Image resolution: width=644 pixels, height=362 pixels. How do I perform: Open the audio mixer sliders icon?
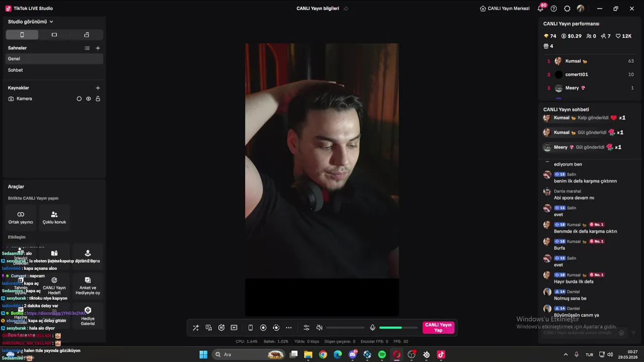tap(306, 328)
